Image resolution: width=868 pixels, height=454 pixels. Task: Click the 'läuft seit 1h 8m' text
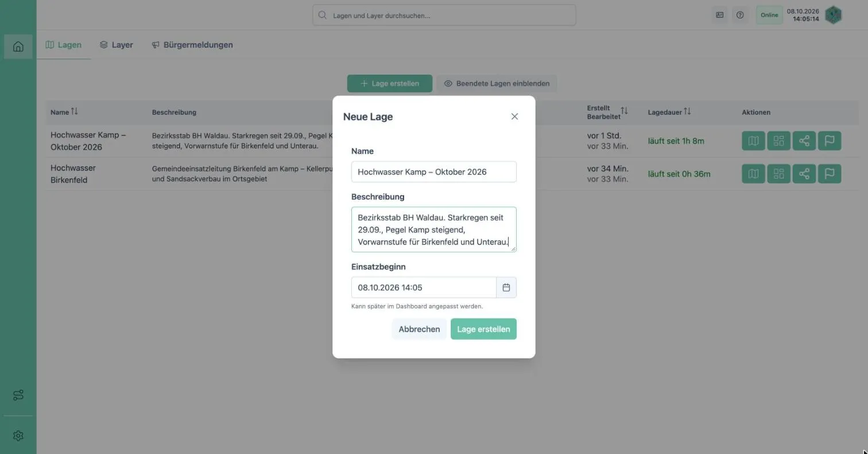(676, 141)
